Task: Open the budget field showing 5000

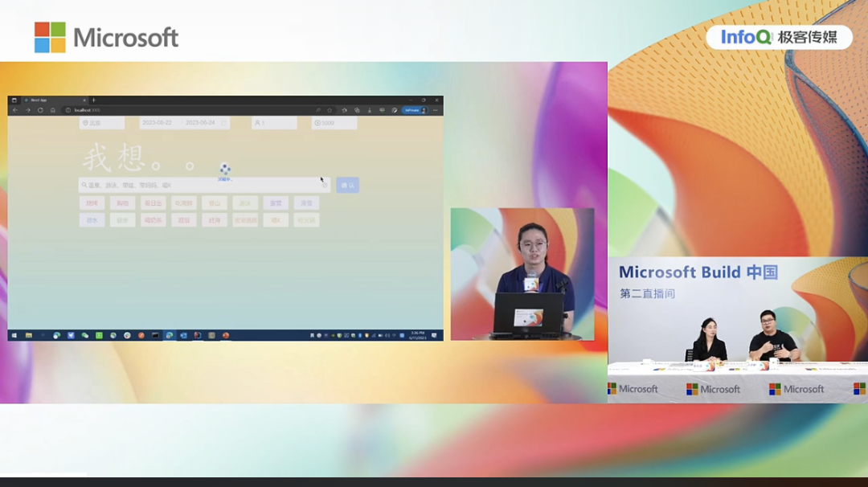Action: pos(334,123)
